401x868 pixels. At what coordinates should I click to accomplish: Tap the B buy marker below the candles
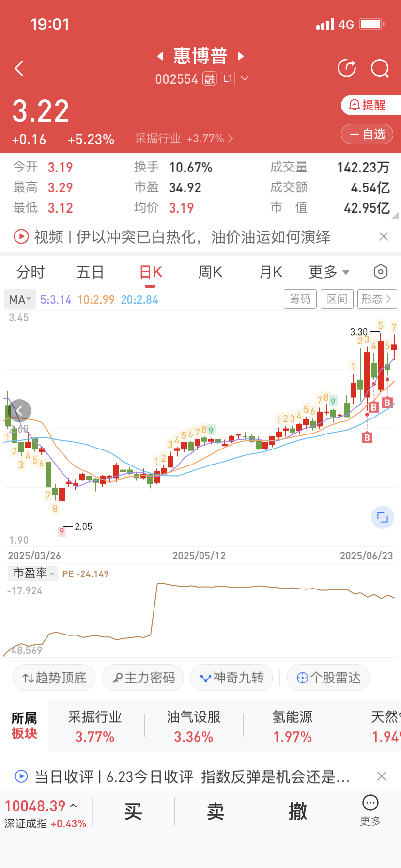tap(367, 438)
